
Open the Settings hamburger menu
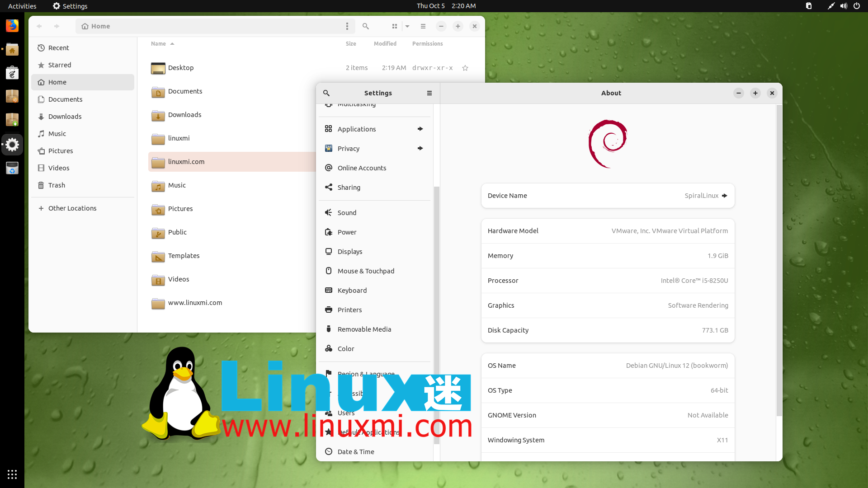(x=429, y=93)
